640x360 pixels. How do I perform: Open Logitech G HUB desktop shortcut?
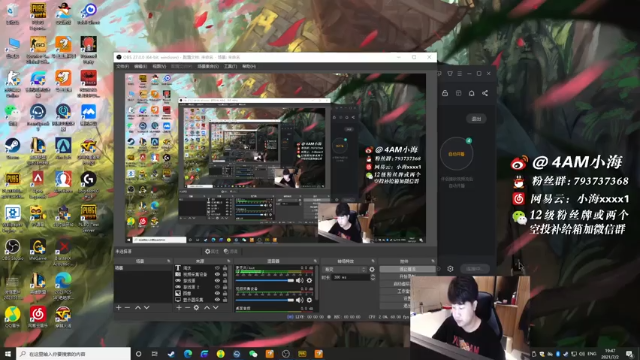(x=88, y=182)
